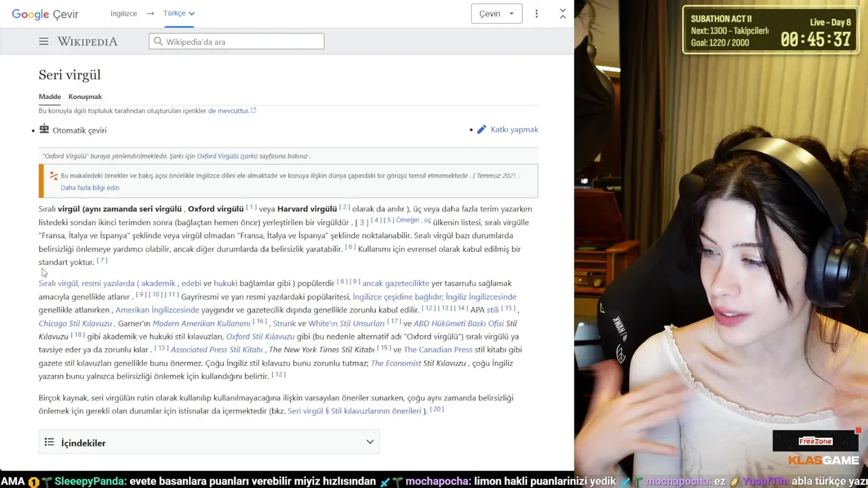Click SleeepyPanda username in chat ticker

point(90,481)
